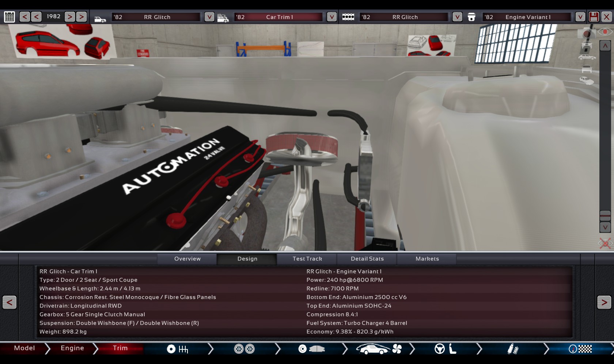Switch to the Test Track tab
This screenshot has height=364, width=614.
pos(307,259)
